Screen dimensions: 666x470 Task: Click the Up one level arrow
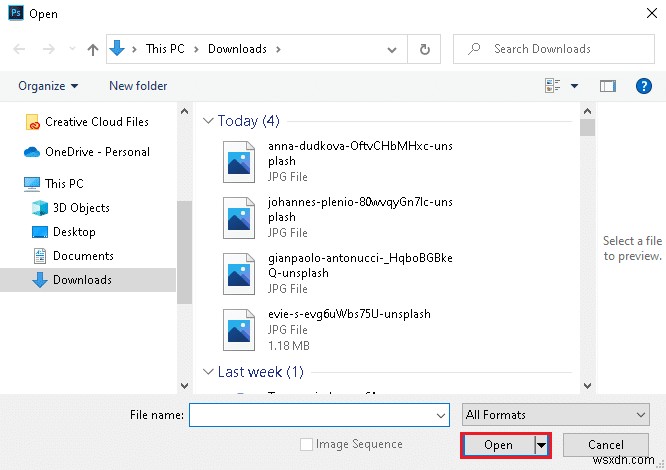[93, 49]
